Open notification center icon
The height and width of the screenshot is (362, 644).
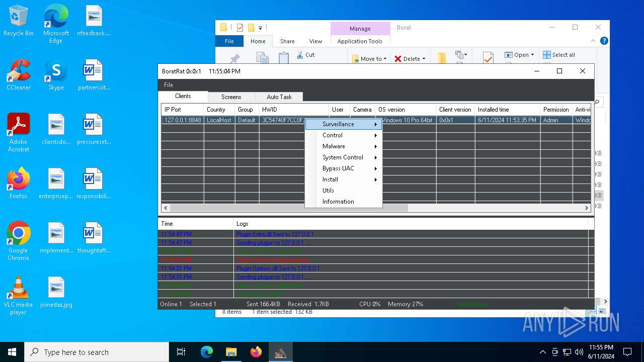(627, 352)
